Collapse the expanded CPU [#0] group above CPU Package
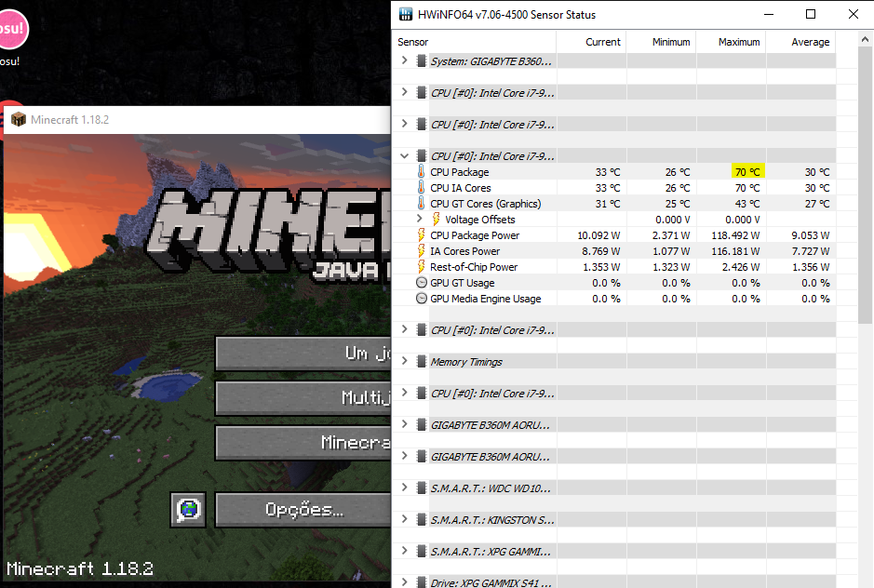The width and height of the screenshot is (874, 588). point(405,155)
